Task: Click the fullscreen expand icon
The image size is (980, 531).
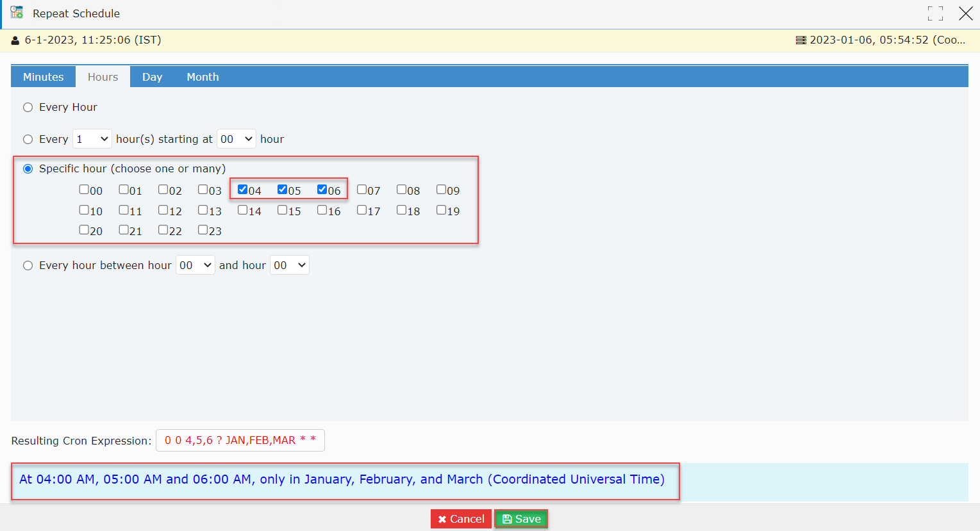Action: click(x=935, y=13)
